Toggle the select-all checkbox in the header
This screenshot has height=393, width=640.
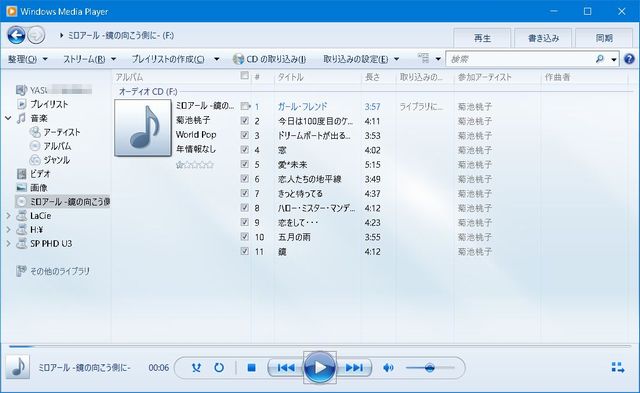[x=244, y=75]
